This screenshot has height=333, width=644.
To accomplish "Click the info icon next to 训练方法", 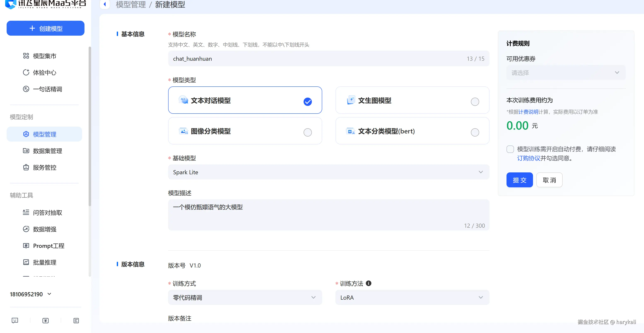I will click(368, 283).
